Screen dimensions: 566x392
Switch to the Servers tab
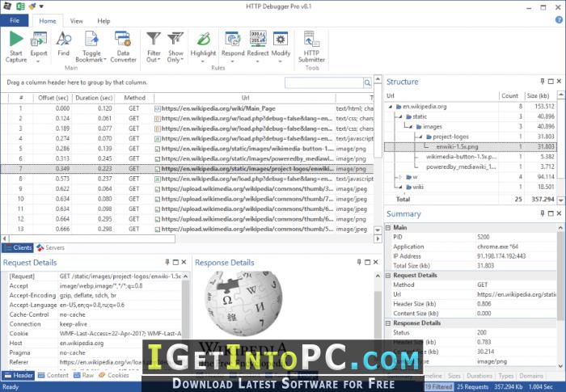(x=50, y=247)
